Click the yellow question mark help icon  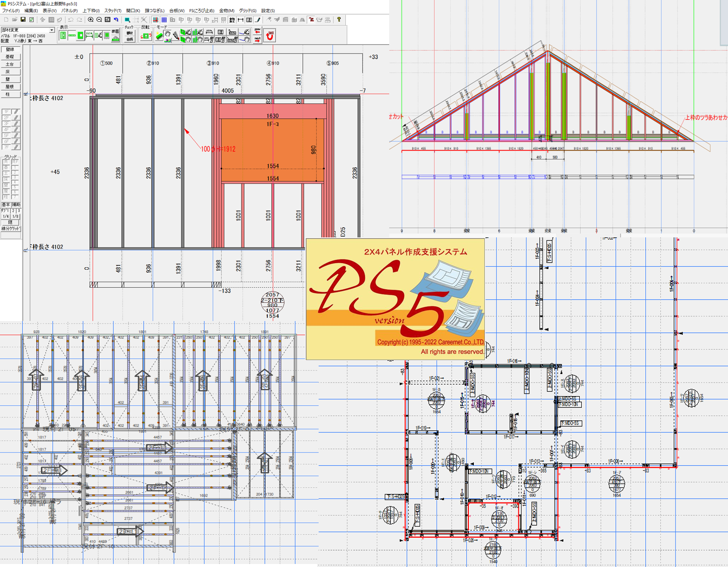coord(339,20)
